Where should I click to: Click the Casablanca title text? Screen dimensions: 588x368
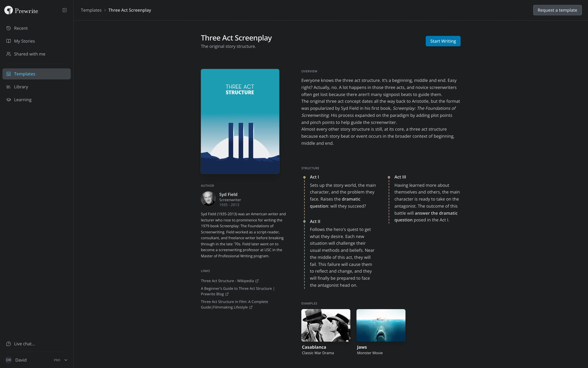point(314,347)
